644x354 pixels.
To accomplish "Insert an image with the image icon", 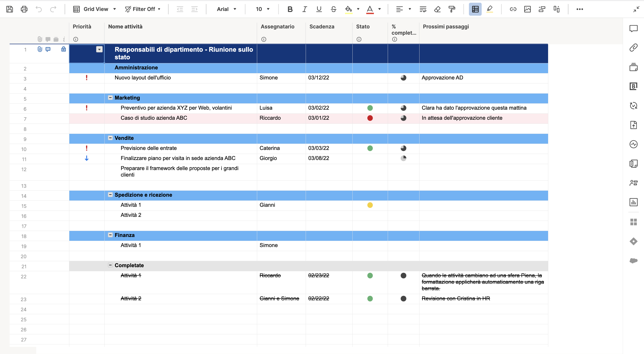I will coord(527,9).
